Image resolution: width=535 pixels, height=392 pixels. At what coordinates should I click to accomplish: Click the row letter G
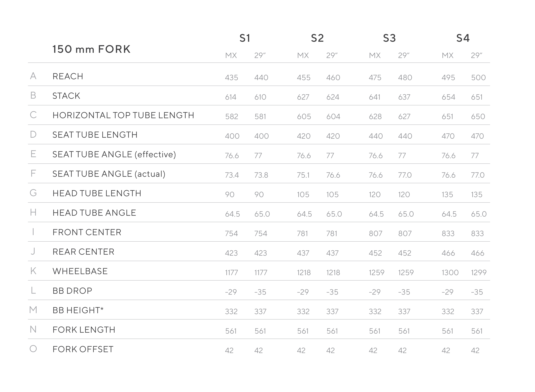point(33,193)
